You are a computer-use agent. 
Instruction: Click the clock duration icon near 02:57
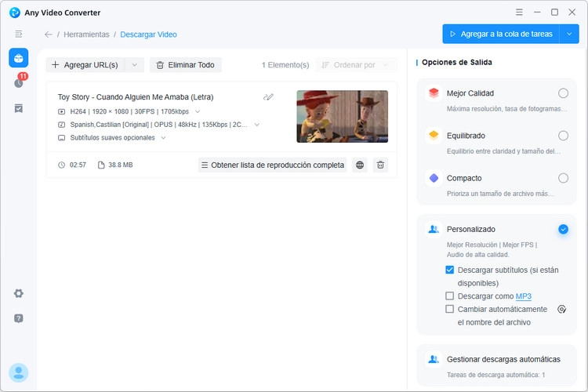[61, 165]
